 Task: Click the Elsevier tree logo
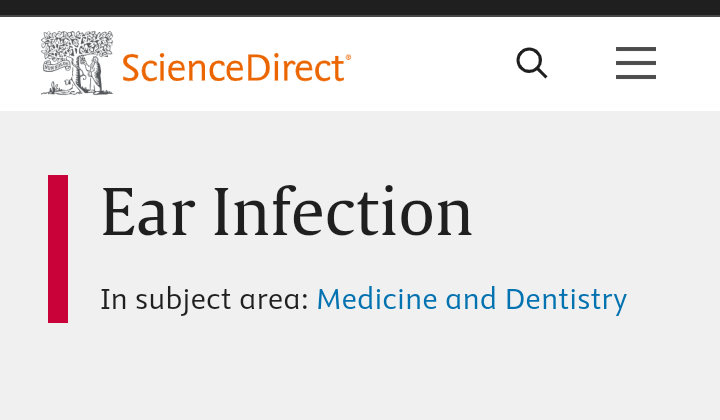tap(77, 63)
